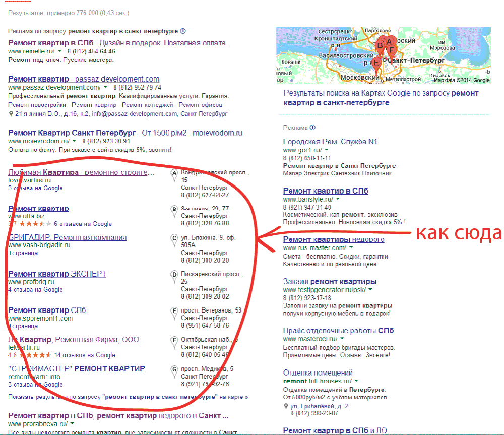504x435 pixels.
Task: Open 'Ремонт квартир' www.utta.biz listing
Action: tap(39, 208)
